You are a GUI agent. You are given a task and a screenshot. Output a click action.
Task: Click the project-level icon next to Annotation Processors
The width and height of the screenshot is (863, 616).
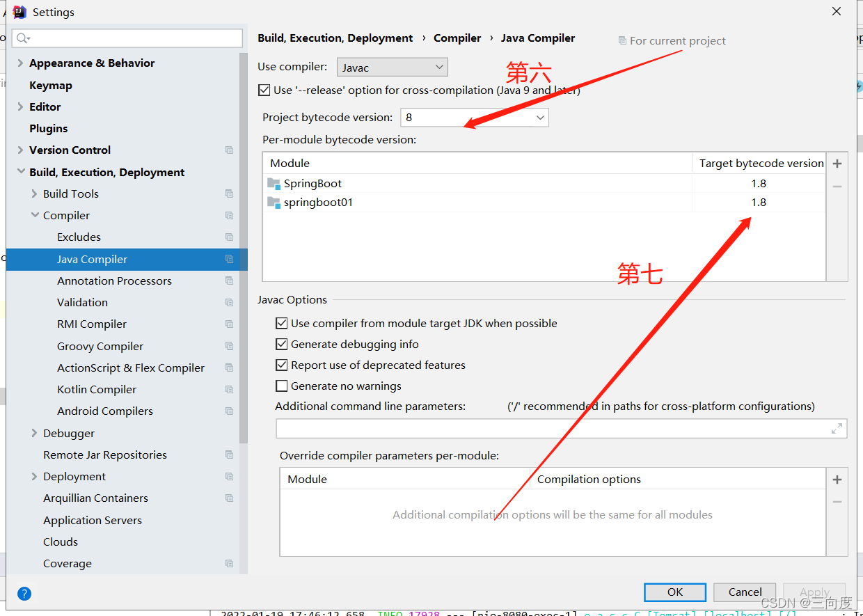[229, 281]
